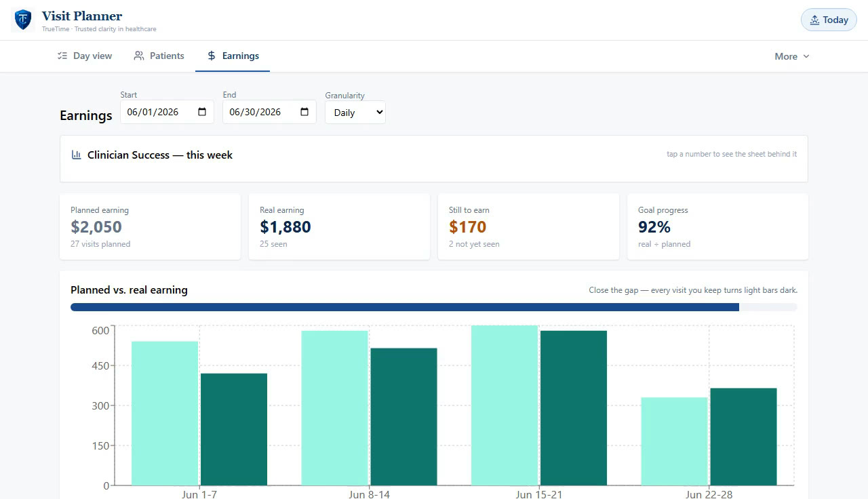Click the Planned earning $2,050 value
This screenshot has width=868, height=499.
coord(96,226)
